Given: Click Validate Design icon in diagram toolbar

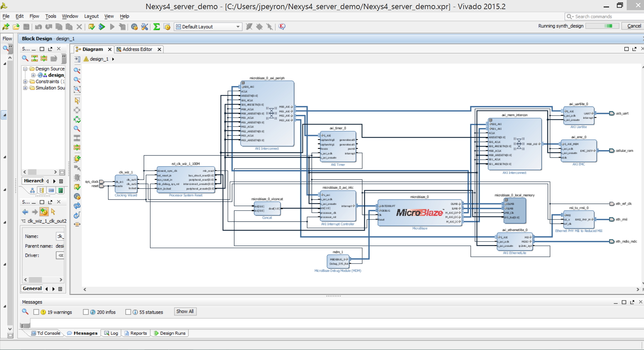Looking at the screenshot, I should (x=77, y=187).
